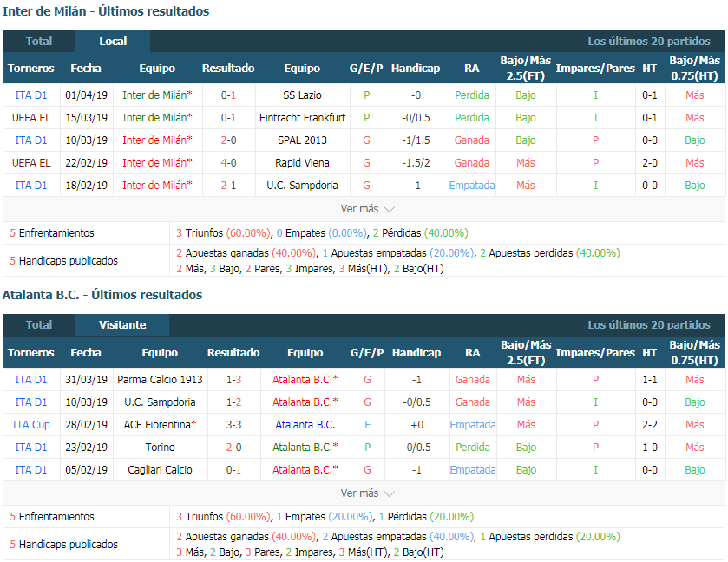Click SPAL 2013 team name
This screenshot has width=728, height=562.
coord(302,140)
